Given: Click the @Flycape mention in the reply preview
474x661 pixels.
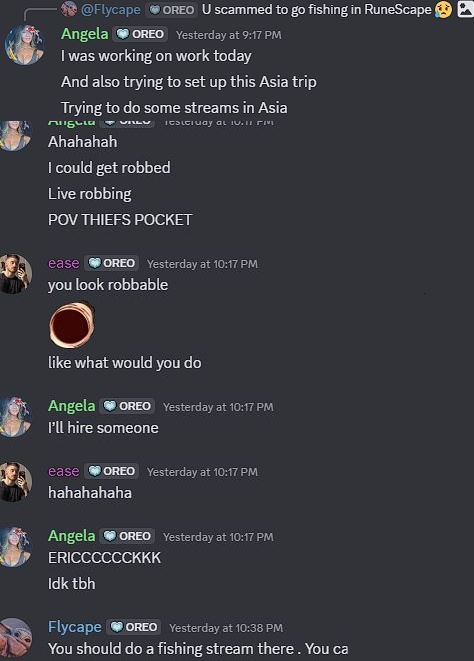Looking at the screenshot, I should point(110,9).
